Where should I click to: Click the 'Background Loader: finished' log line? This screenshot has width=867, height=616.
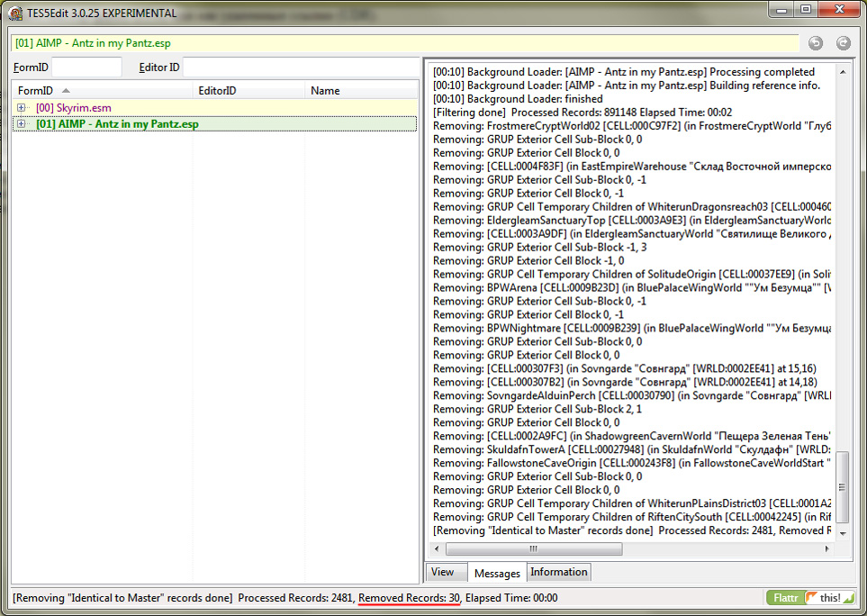point(518,98)
